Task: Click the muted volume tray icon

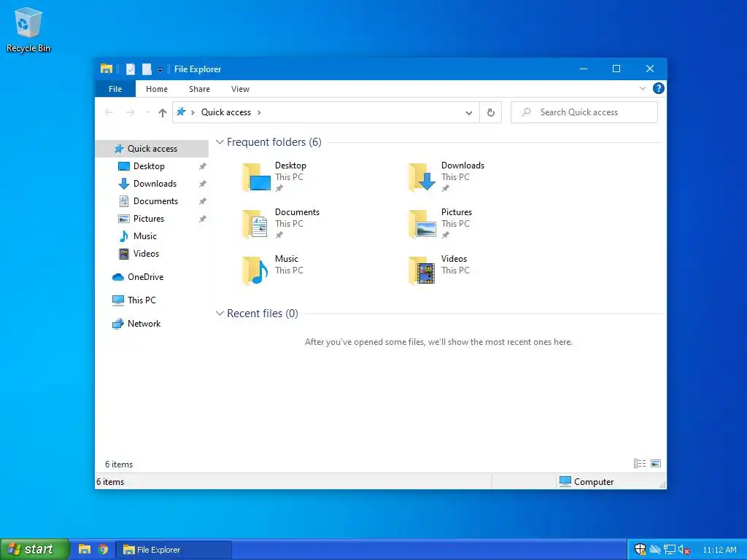Action: pos(684,550)
